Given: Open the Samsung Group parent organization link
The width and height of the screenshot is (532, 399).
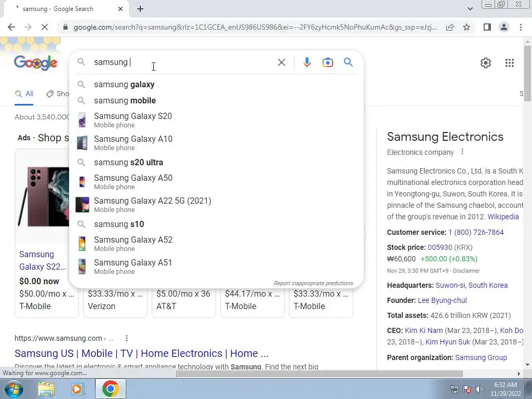Looking at the screenshot, I should click(481, 357).
